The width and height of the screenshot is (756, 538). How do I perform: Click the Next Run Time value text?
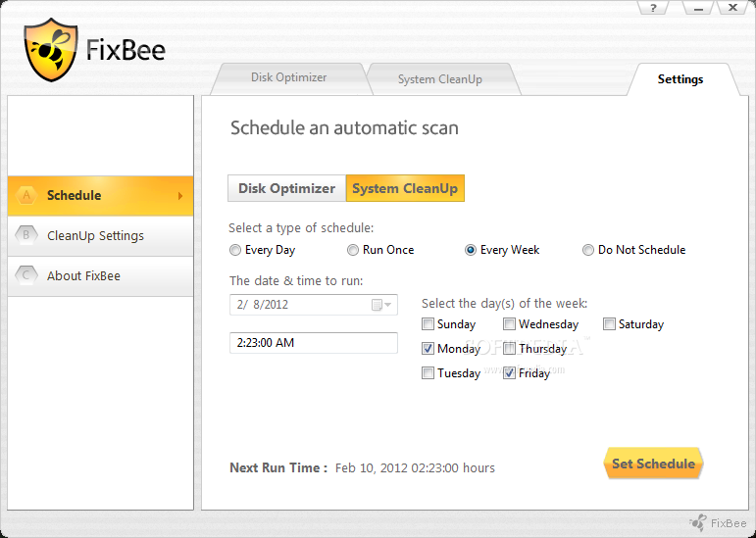pos(415,468)
